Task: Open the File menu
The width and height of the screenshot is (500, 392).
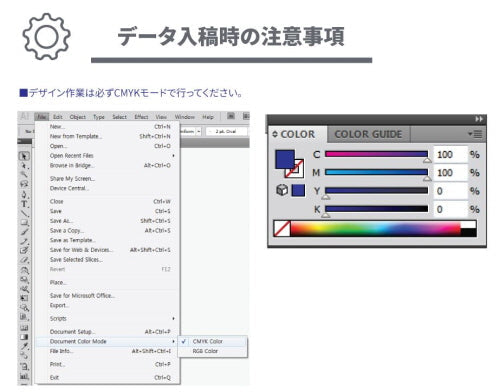Action: pos(42,117)
